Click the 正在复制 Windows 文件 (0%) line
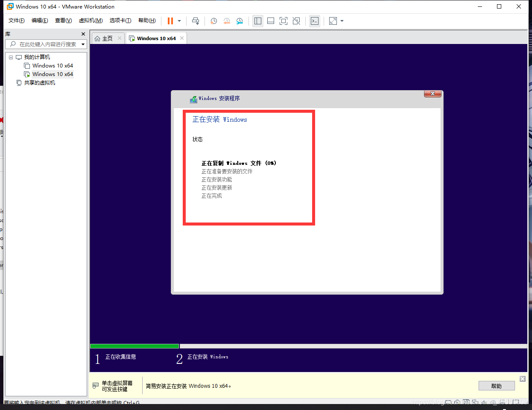The width and height of the screenshot is (532, 410). tap(239, 163)
